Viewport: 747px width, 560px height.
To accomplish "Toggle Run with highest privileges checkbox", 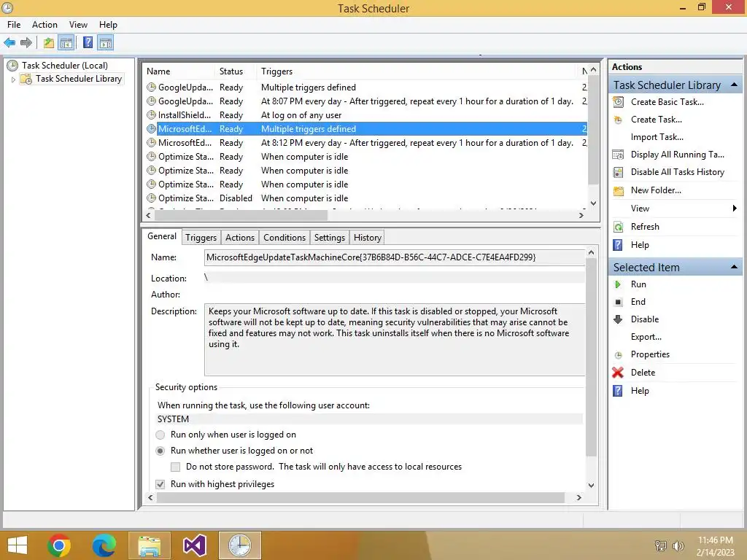I will pyautogui.click(x=160, y=484).
